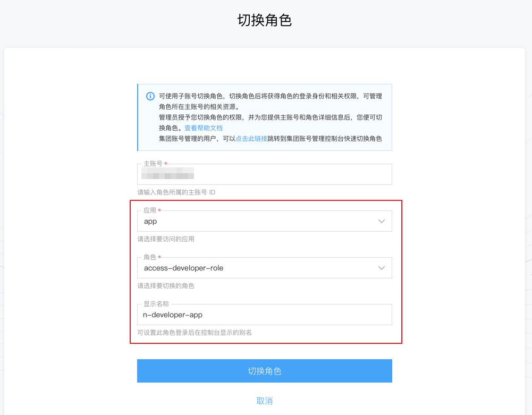Click the 取消 link
Viewport: 532px width, 415px height.
click(x=265, y=401)
